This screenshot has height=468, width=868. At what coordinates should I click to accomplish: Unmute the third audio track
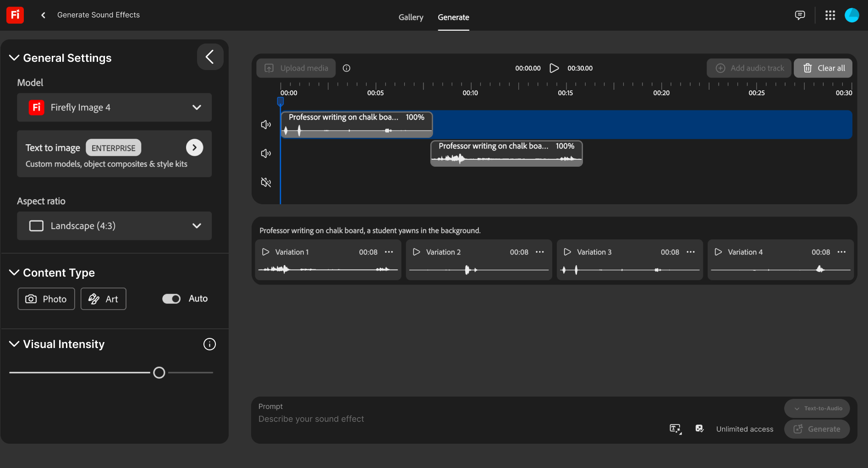click(x=265, y=182)
